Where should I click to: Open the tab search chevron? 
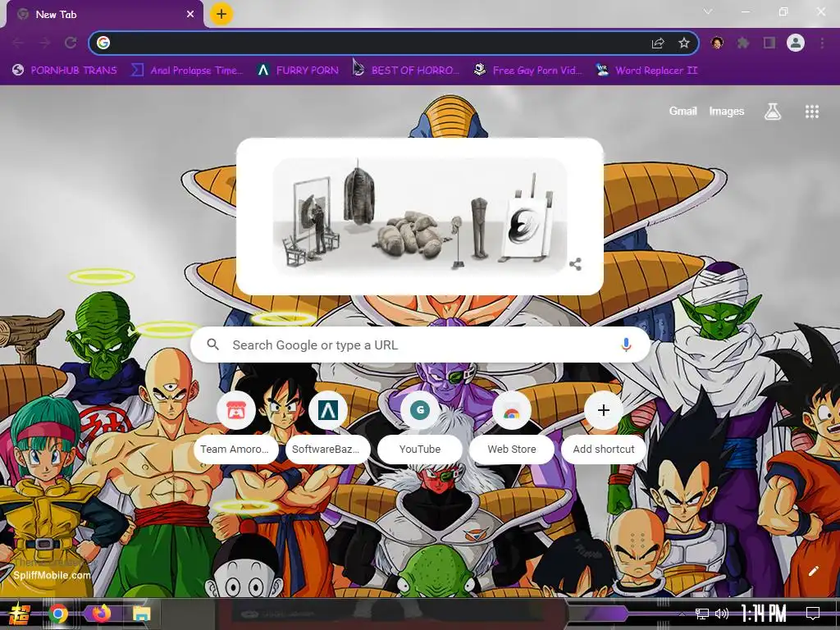[708, 11]
